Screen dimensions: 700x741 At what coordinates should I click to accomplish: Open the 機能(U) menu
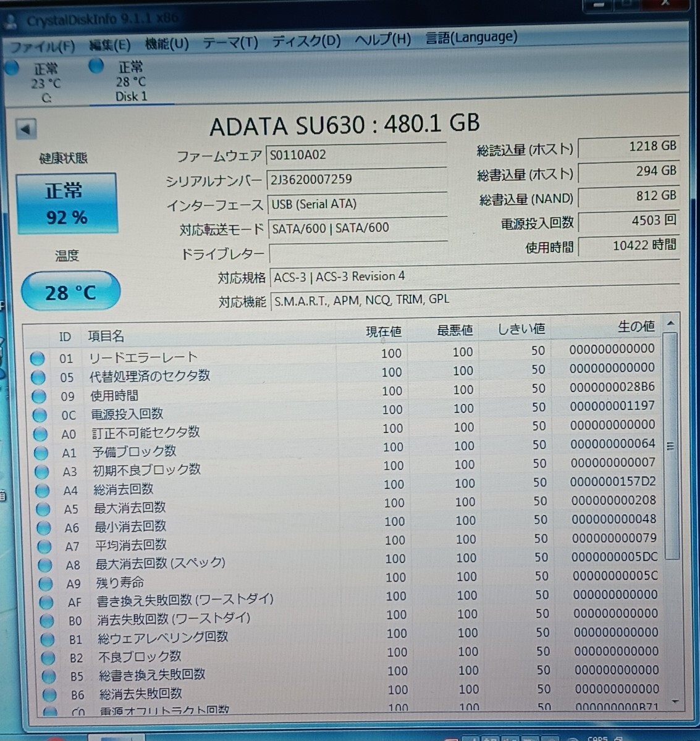point(166,43)
